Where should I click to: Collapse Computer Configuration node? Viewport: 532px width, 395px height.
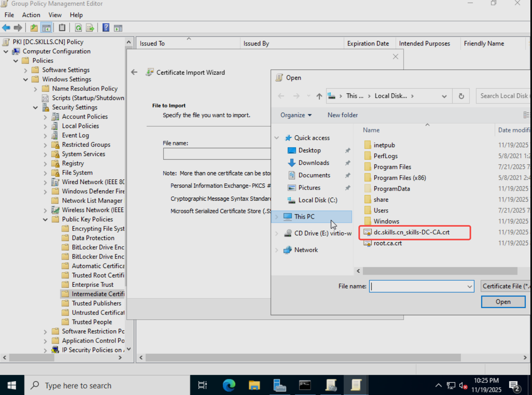6,51
